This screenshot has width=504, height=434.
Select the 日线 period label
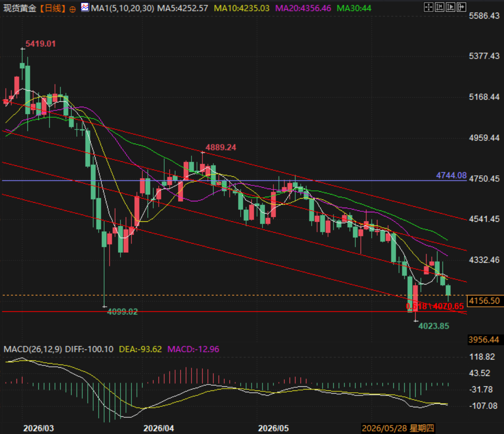click(x=53, y=8)
